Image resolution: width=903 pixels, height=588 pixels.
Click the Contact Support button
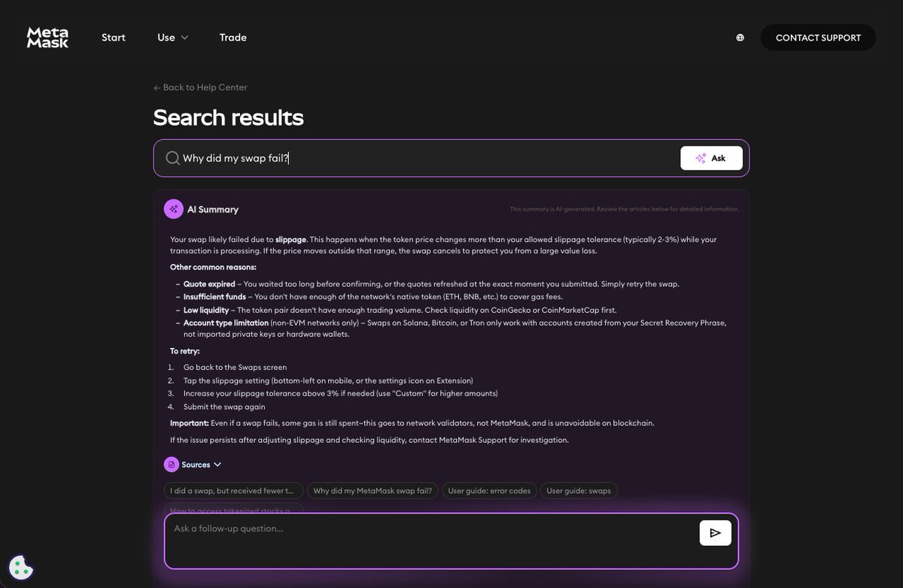pyautogui.click(x=818, y=38)
